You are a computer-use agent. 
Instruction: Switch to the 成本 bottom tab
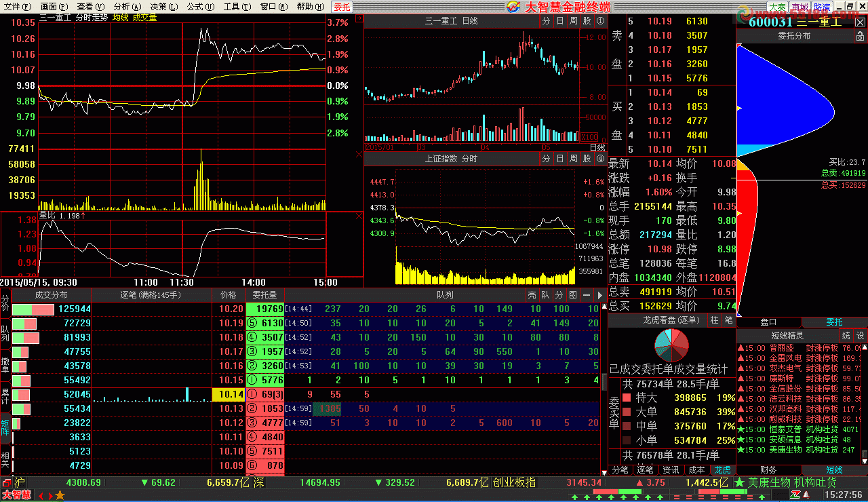tap(696, 469)
